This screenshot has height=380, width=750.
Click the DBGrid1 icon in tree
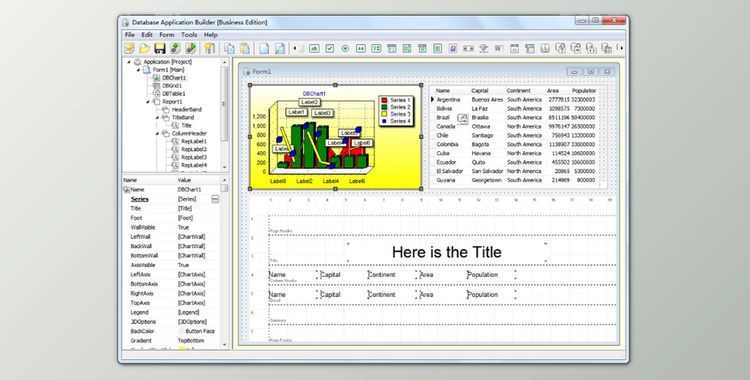156,86
